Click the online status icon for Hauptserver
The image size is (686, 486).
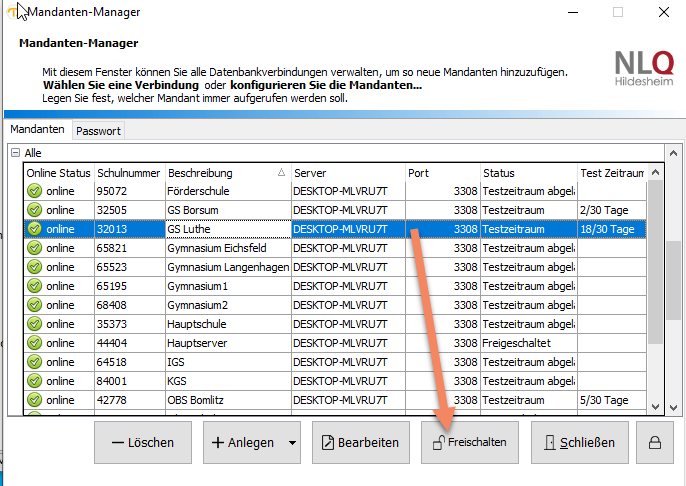pos(34,343)
